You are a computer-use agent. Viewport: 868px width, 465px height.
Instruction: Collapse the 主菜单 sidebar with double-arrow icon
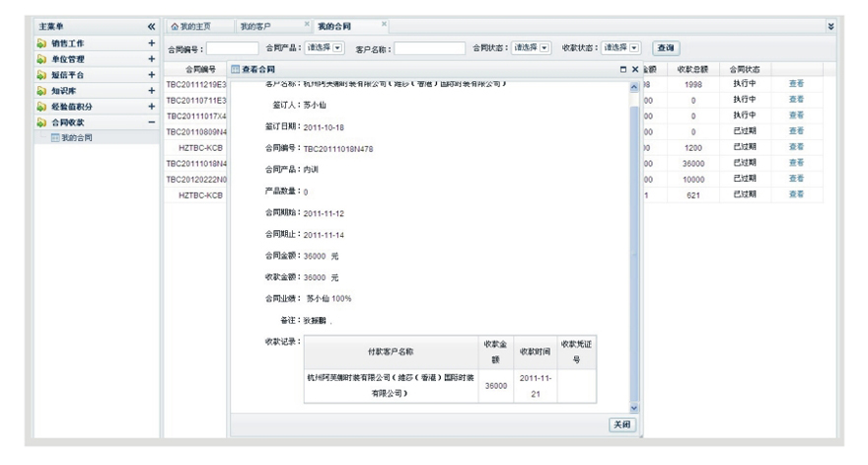coord(151,26)
